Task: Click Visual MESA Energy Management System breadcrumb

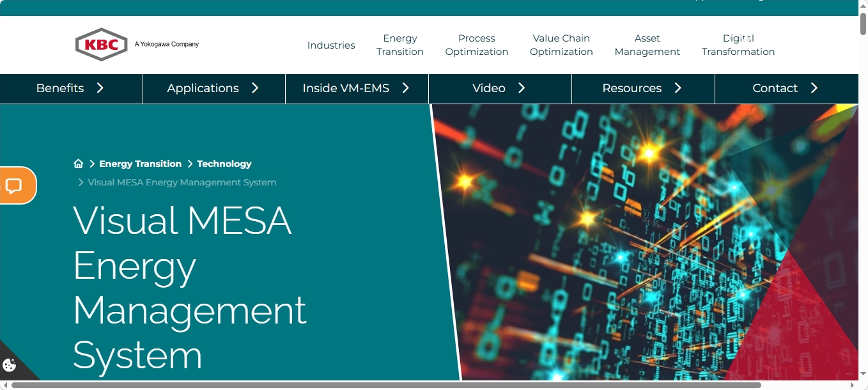Action: [x=182, y=182]
